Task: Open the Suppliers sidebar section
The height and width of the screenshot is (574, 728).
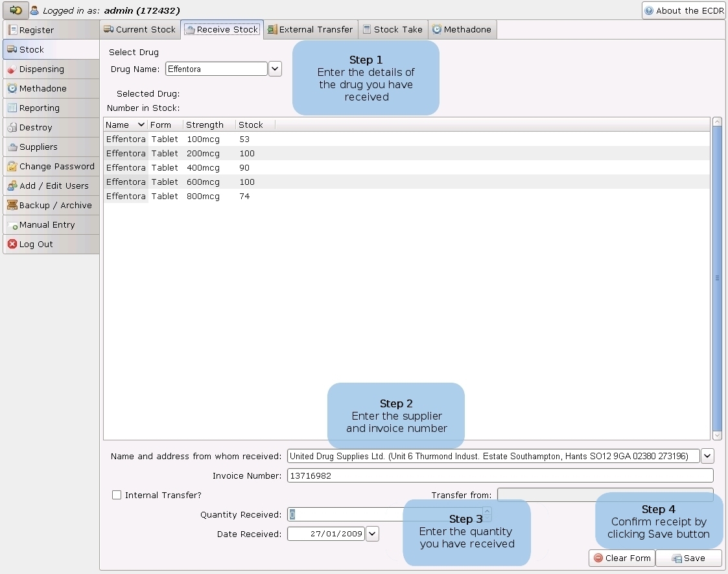Action: pyautogui.click(x=38, y=147)
